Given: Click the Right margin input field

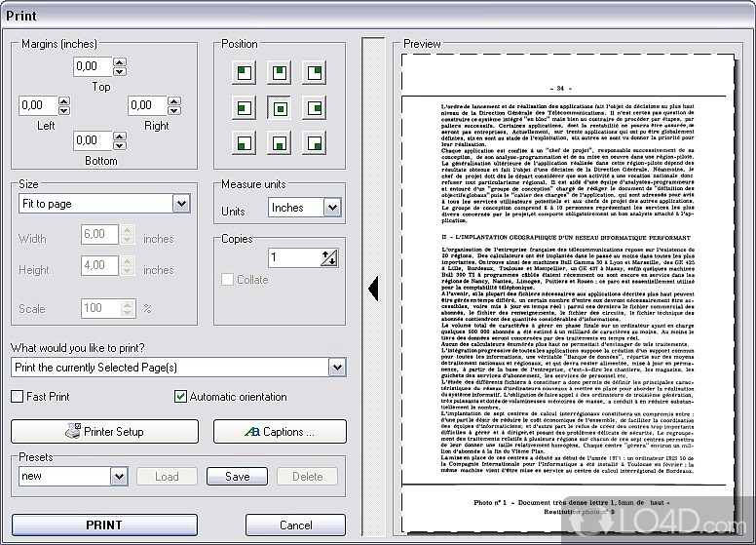Looking at the screenshot, I should [x=148, y=105].
